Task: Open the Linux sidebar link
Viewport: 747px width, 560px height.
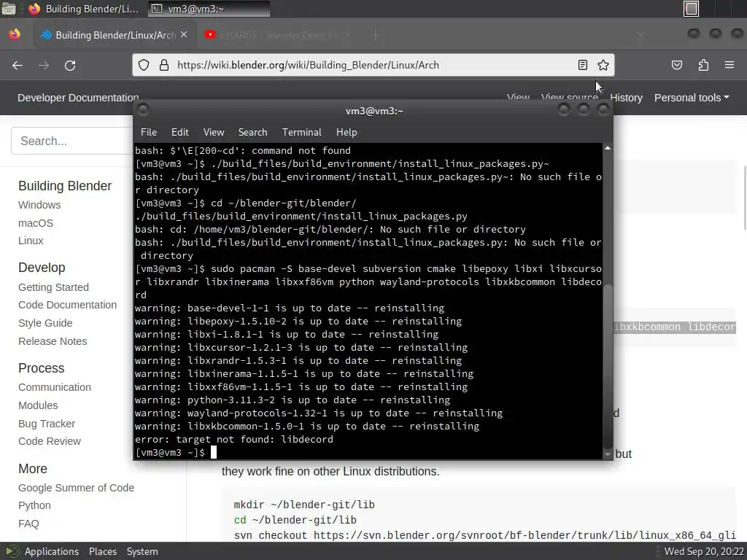Action: click(31, 241)
